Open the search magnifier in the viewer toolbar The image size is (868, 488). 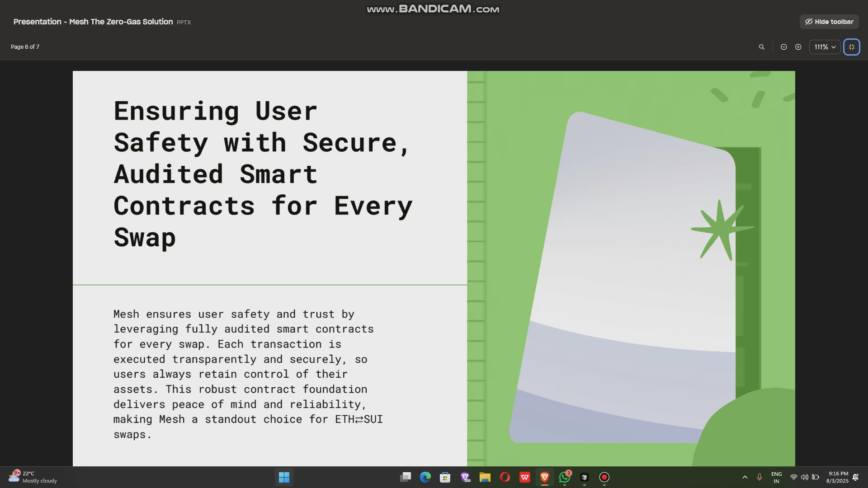coord(761,47)
